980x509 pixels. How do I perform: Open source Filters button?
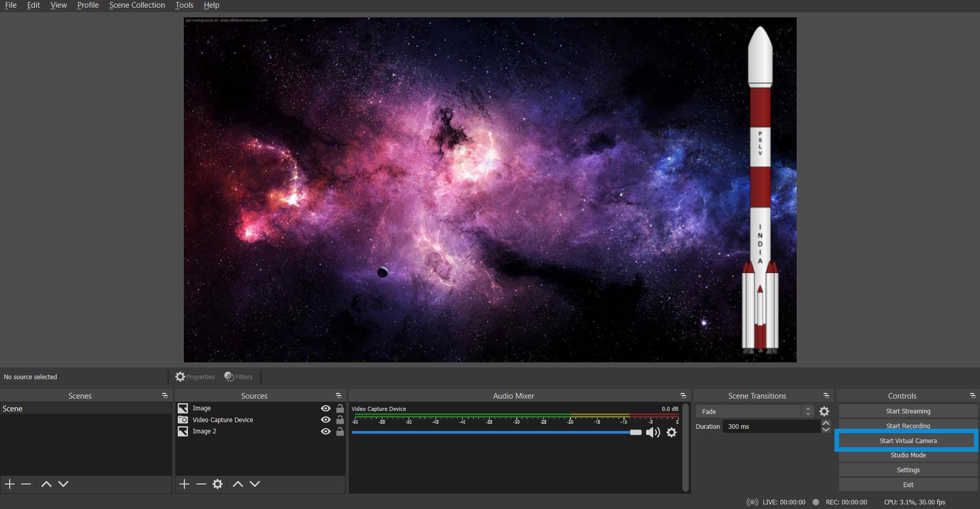pos(238,377)
